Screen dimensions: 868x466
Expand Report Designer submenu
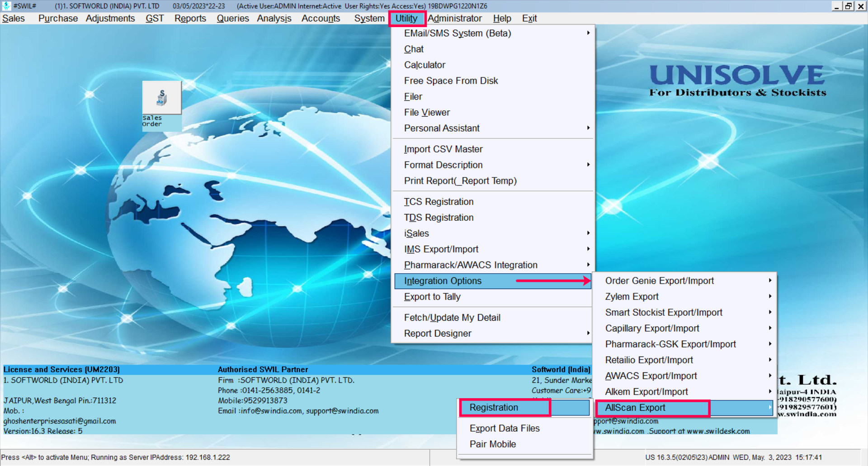click(x=493, y=333)
